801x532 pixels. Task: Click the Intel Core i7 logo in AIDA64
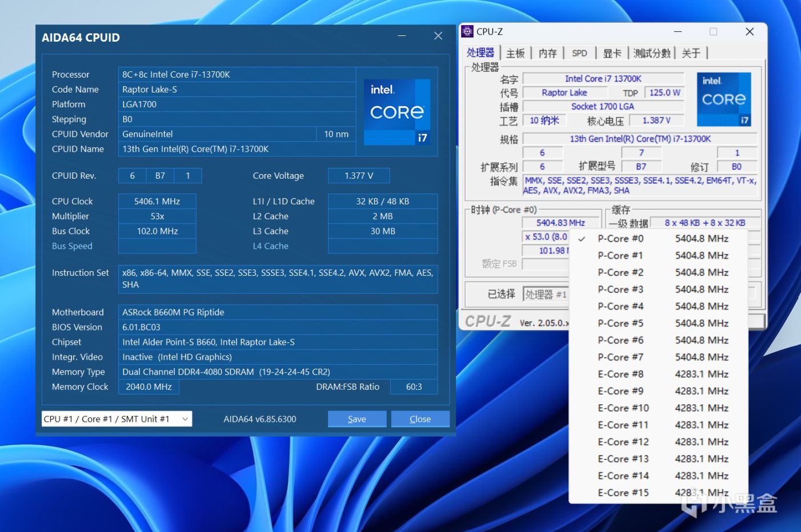(x=397, y=112)
